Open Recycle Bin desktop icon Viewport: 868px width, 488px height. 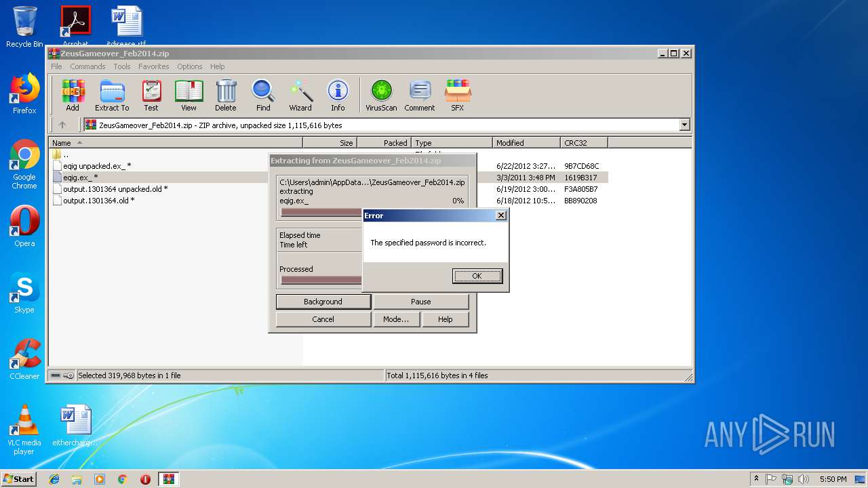click(x=24, y=27)
